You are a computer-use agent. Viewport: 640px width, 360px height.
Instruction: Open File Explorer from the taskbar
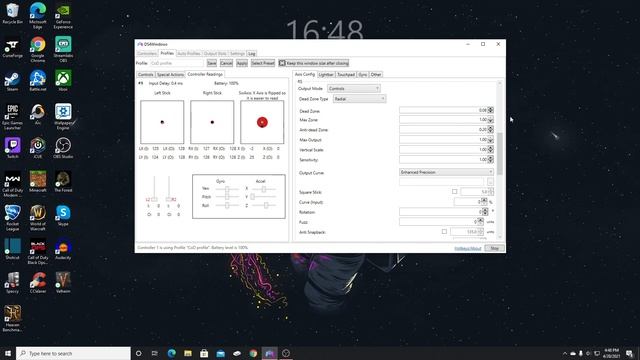[188, 353]
